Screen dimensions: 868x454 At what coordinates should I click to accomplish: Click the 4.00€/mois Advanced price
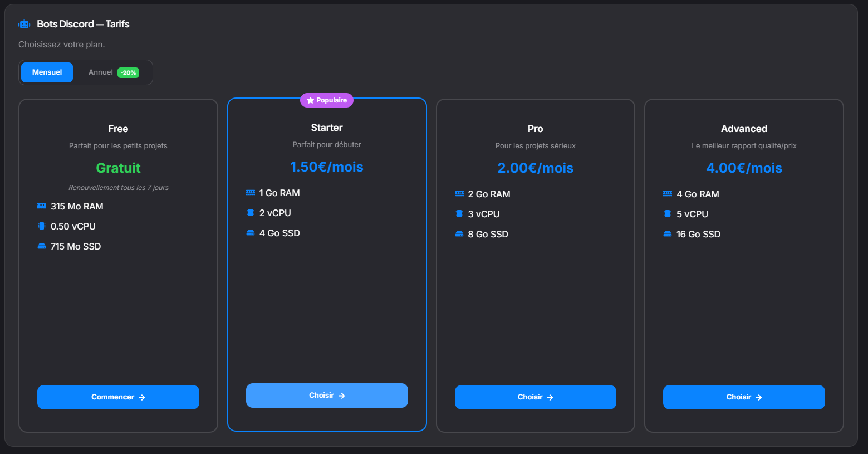744,168
